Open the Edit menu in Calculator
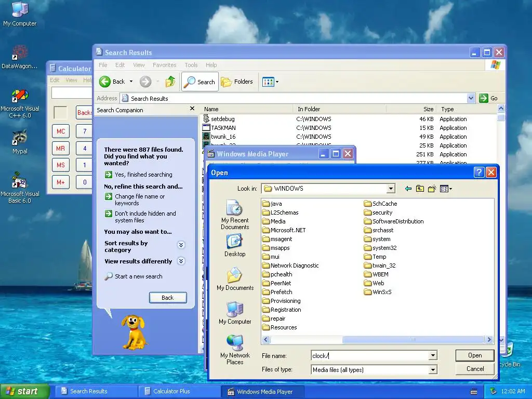Viewport: 532px width, 399px height. [x=55, y=80]
